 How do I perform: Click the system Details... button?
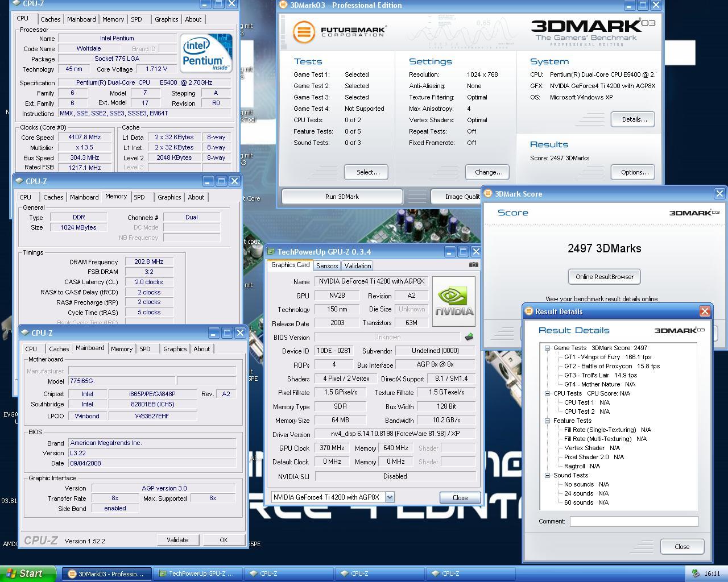634,119
